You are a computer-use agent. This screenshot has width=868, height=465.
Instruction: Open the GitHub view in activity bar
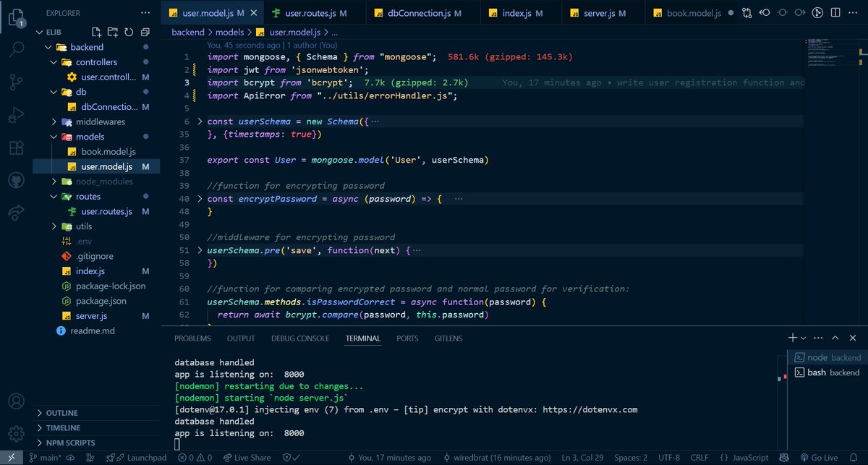pyautogui.click(x=16, y=180)
